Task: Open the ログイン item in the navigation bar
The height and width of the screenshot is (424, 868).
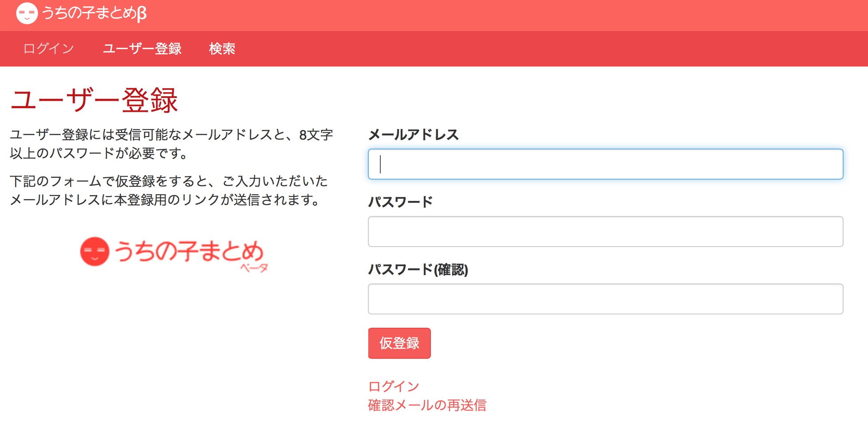Action: click(x=49, y=48)
